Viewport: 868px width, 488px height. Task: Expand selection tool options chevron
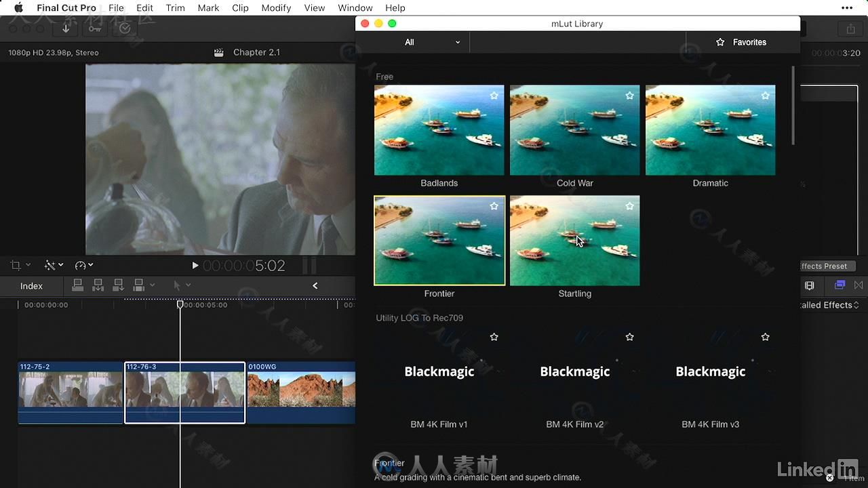(188, 285)
